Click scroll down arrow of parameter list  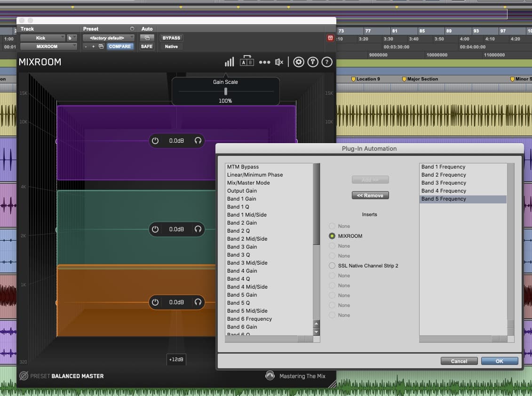click(316, 332)
